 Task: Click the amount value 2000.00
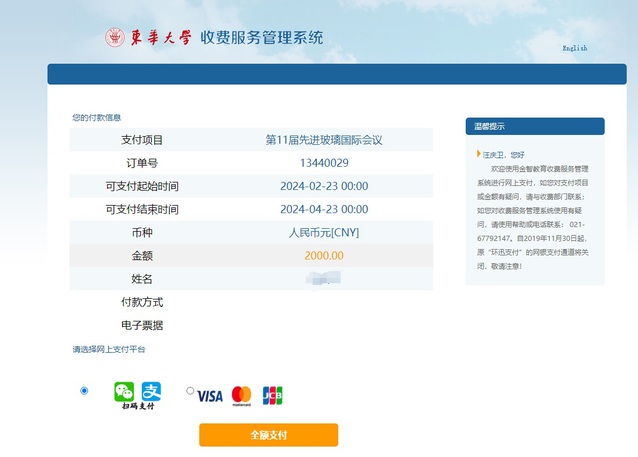(324, 255)
